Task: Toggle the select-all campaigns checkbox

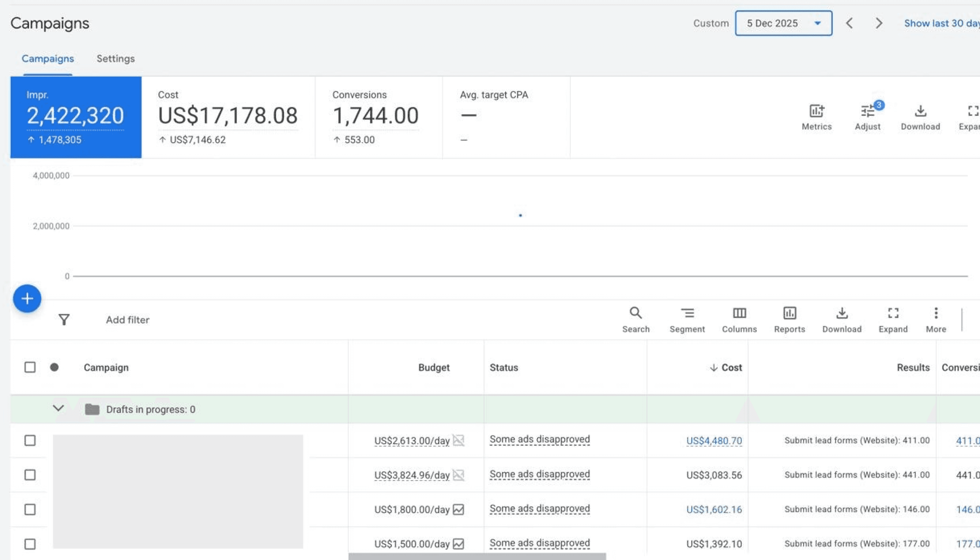Action: [x=30, y=367]
